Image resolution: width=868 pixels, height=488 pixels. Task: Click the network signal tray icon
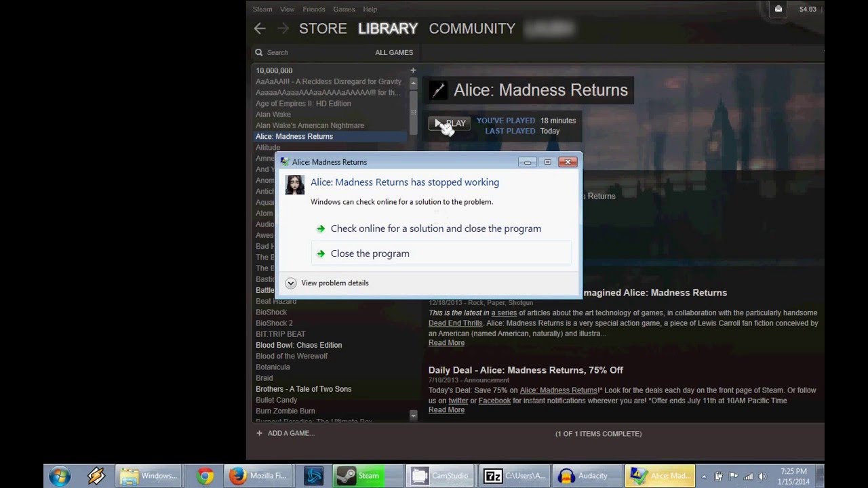coord(749,476)
